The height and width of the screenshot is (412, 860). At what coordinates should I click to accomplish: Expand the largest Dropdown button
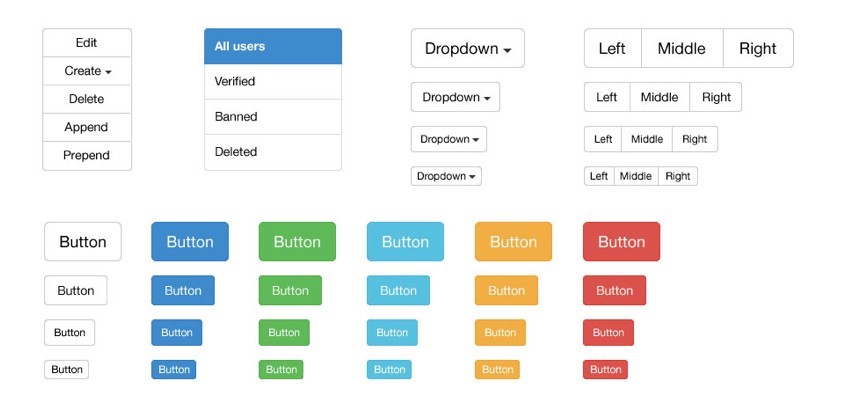(468, 48)
